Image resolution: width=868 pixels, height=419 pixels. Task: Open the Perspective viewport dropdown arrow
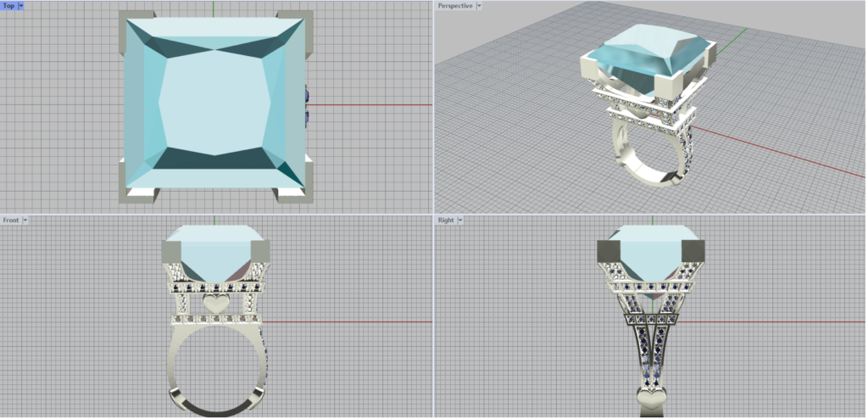click(x=479, y=6)
